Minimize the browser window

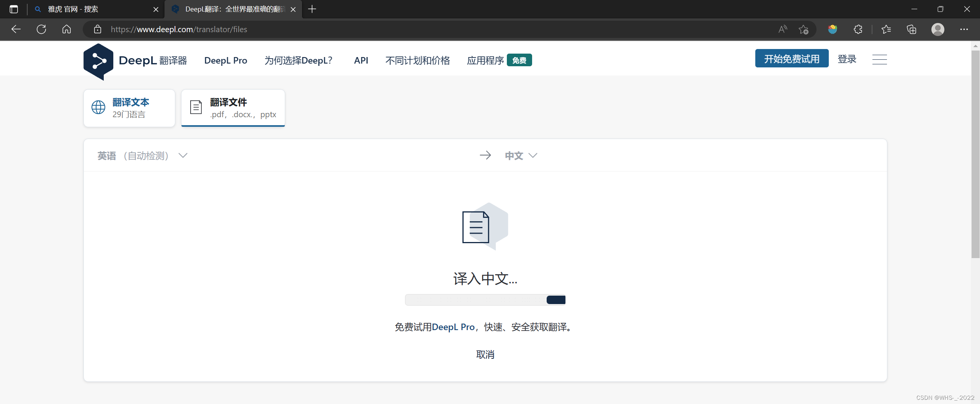pos(914,9)
